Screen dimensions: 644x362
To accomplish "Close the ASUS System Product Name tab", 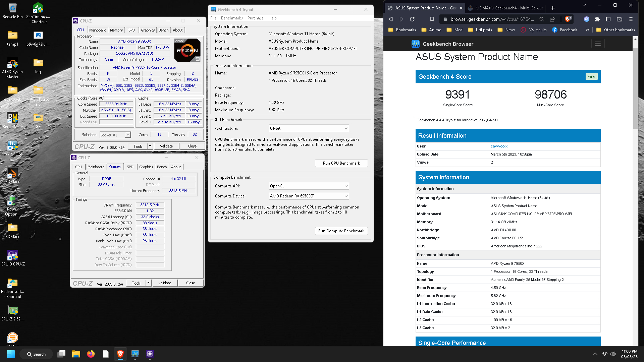I will [x=461, y=8].
